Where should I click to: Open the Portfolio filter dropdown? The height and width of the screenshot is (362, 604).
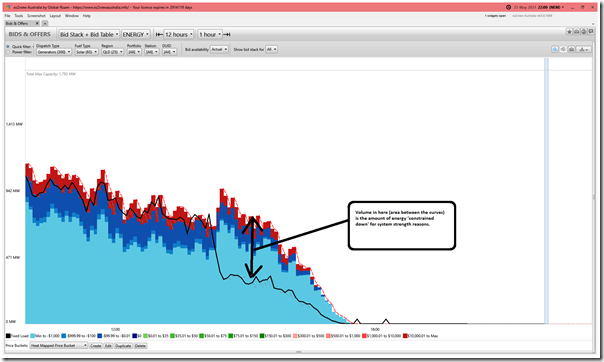pos(134,52)
